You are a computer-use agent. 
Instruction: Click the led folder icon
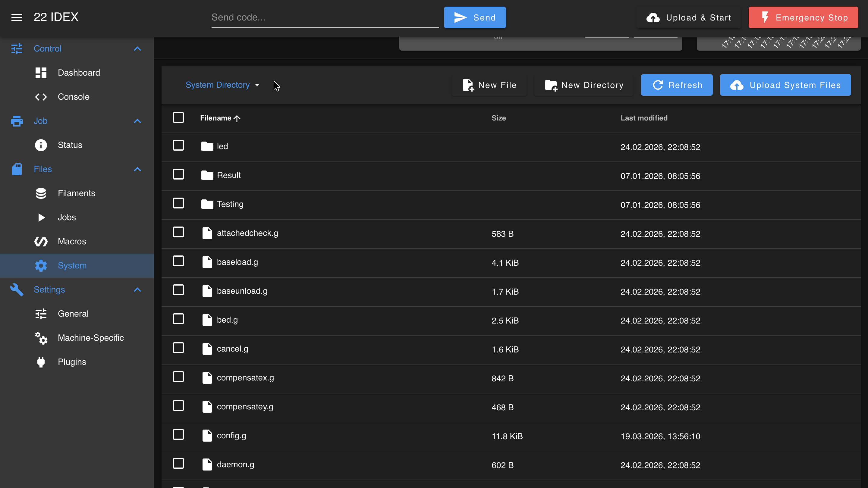click(x=207, y=146)
